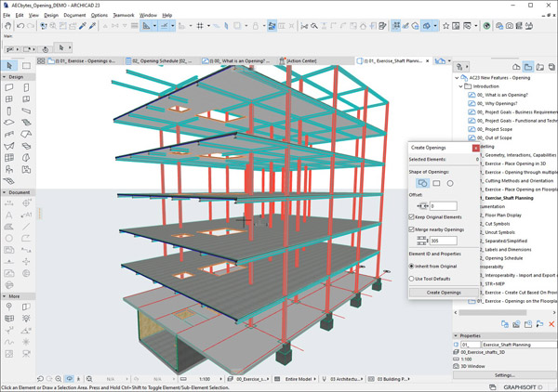Screen dimensions: 558x392
Task: Click the merge distance field showing 305
Action: [x=444, y=241]
